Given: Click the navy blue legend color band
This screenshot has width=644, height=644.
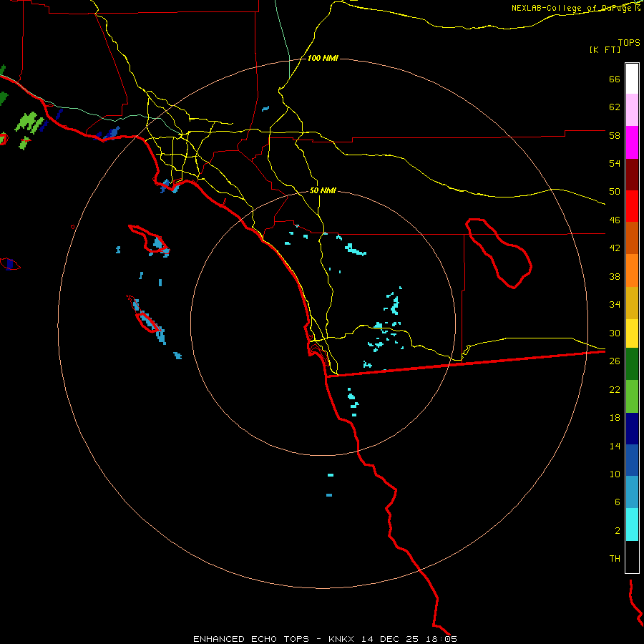Looking at the screenshot, I should [x=632, y=429].
